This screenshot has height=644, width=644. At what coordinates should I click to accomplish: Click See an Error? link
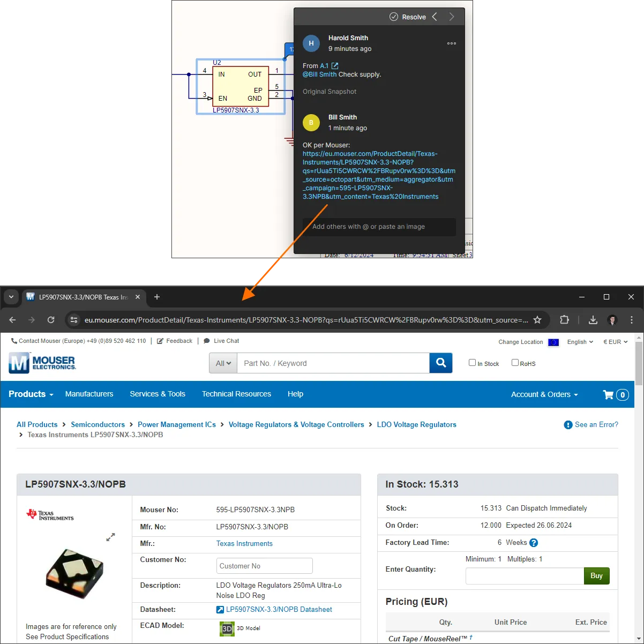click(591, 424)
